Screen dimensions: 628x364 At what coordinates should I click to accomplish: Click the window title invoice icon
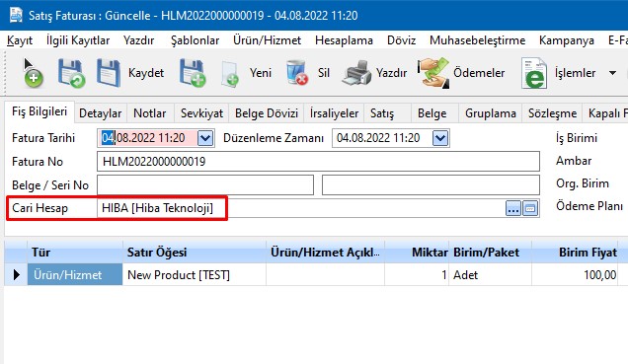coord(16,15)
